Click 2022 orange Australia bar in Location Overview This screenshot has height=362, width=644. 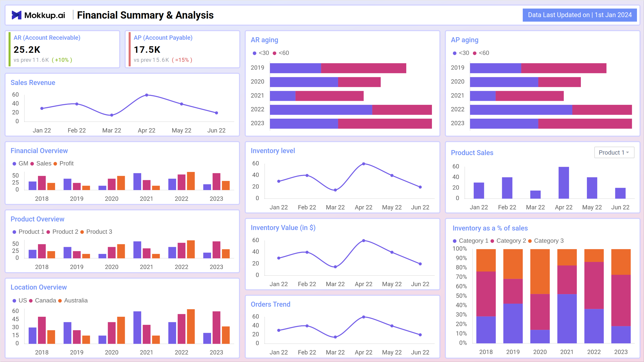click(191, 327)
